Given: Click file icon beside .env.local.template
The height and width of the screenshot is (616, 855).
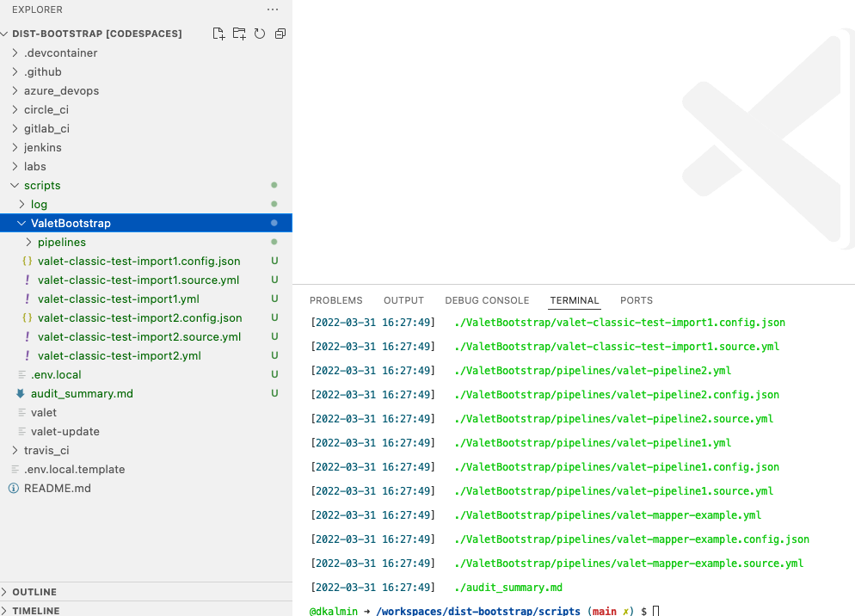Looking at the screenshot, I should [x=15, y=469].
